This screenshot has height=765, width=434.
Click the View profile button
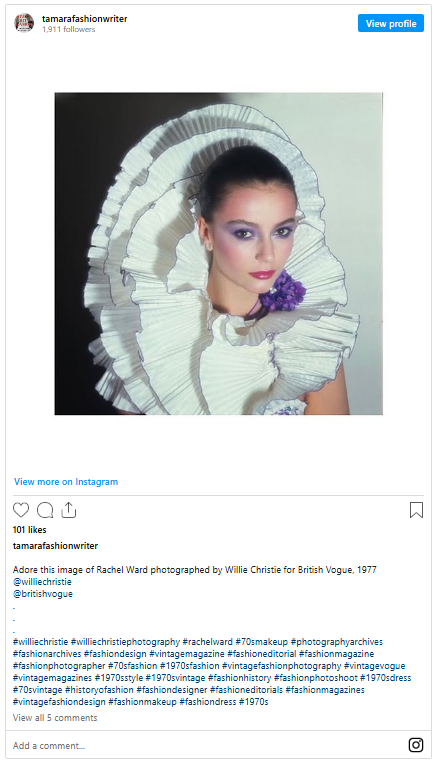[391, 23]
